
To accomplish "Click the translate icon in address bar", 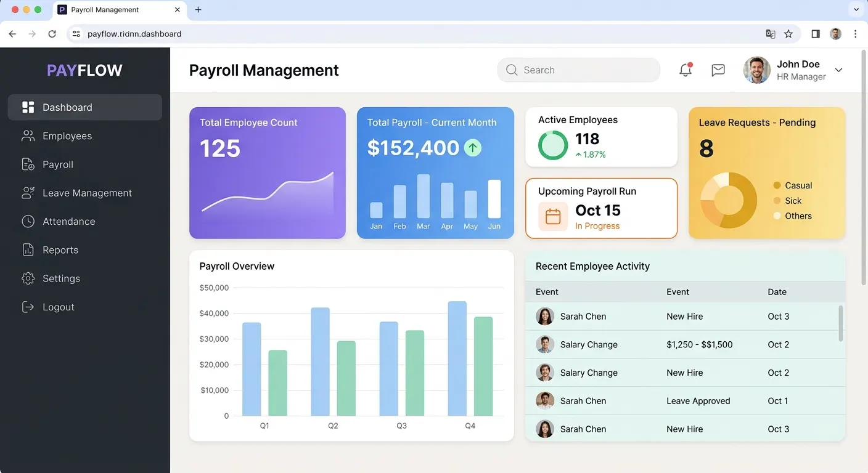I will pos(771,34).
